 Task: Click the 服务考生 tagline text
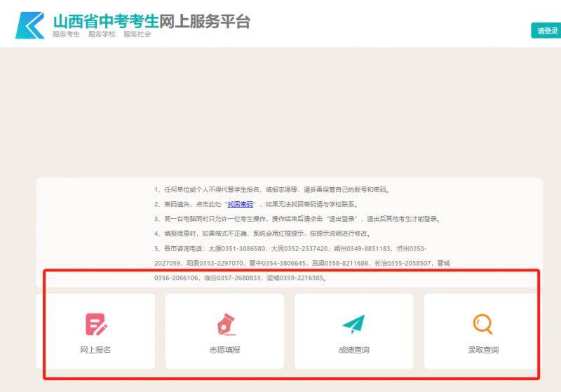(x=66, y=34)
